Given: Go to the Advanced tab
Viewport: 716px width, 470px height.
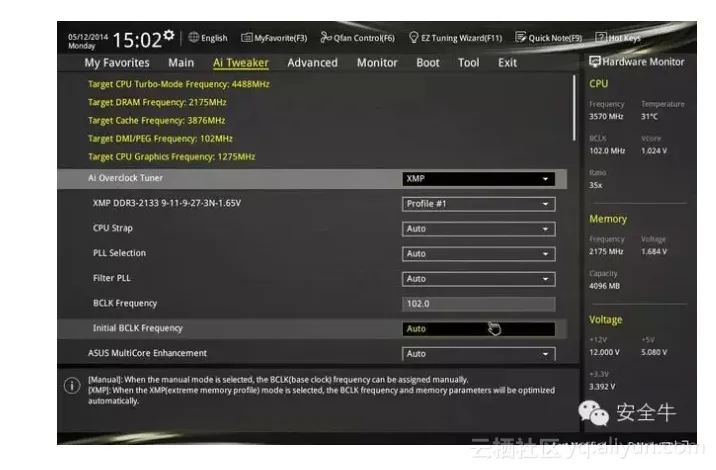Looking at the screenshot, I should tap(312, 63).
